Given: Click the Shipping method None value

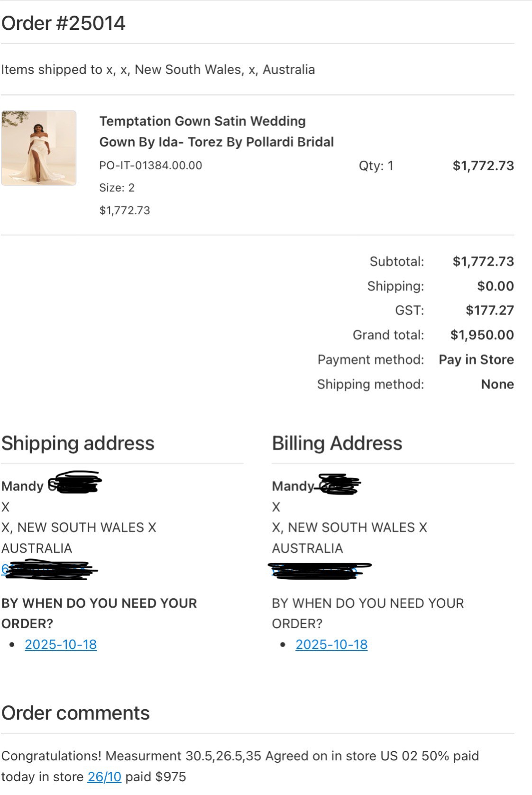Looking at the screenshot, I should [497, 384].
